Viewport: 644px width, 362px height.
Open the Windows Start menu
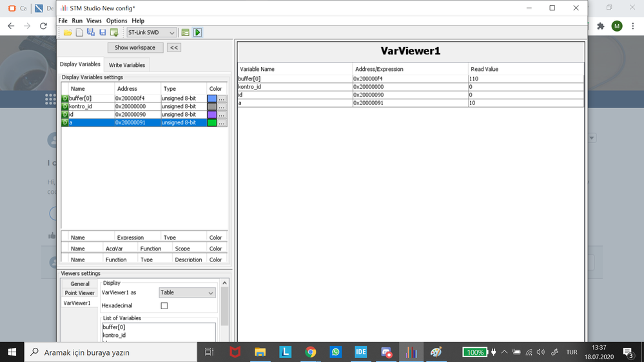(12, 352)
